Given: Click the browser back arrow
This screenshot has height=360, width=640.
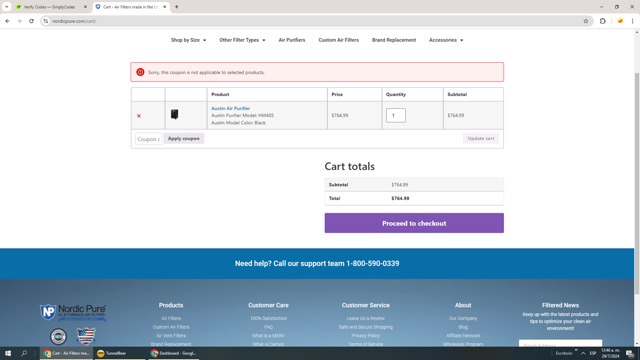Looking at the screenshot, I should point(7,21).
